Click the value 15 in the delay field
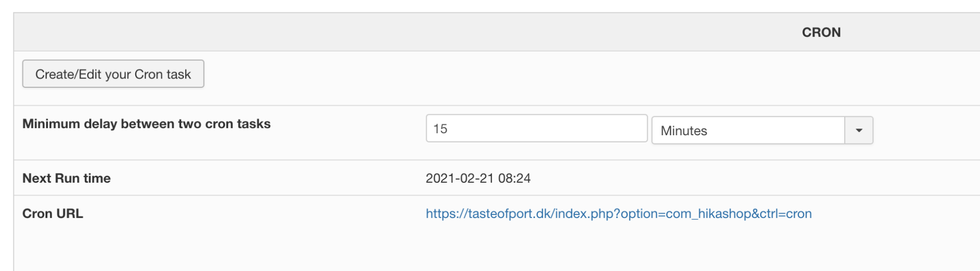Viewport: 980px width, 271px height. (x=440, y=129)
